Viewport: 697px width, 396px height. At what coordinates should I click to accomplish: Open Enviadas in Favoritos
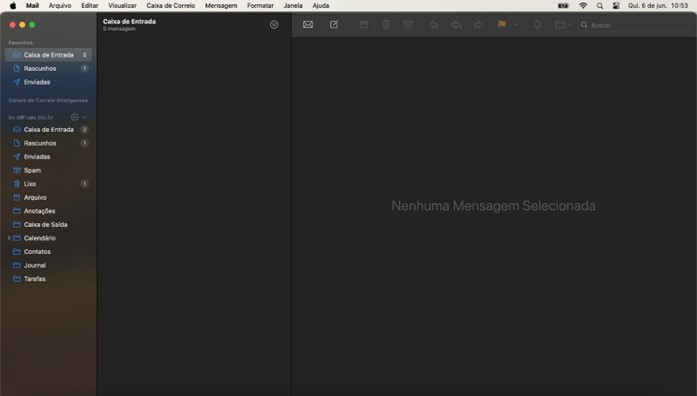48,82
